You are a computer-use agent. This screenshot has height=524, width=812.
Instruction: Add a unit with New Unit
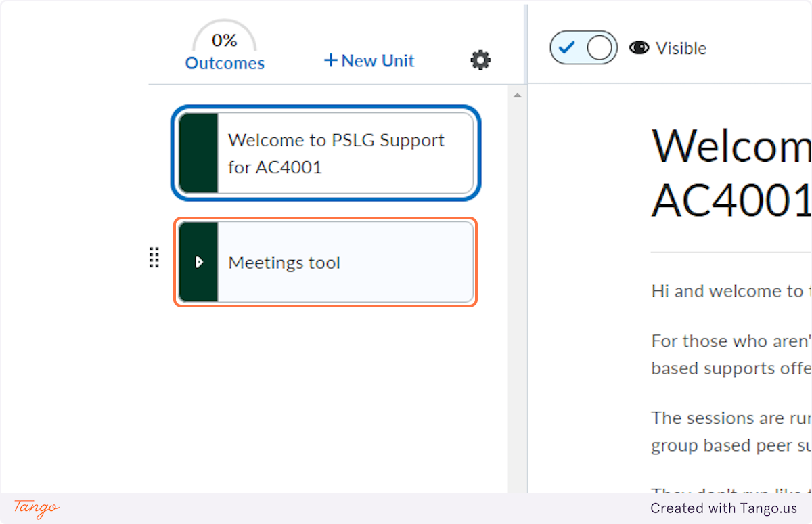(369, 61)
